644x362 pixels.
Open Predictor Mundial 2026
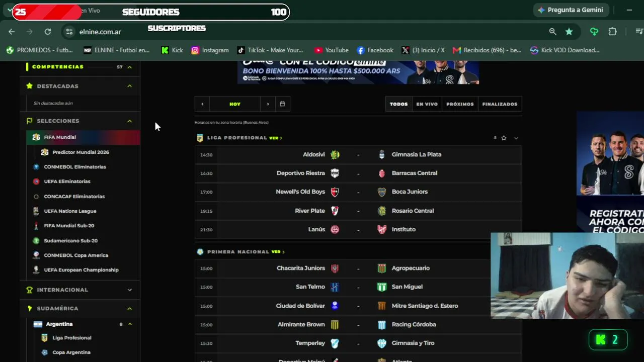pos(80,152)
